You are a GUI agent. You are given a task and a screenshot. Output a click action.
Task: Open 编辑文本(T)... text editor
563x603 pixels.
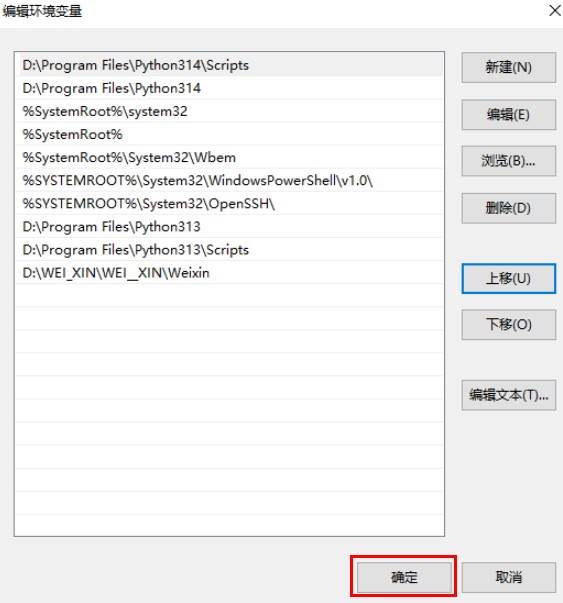point(508,395)
